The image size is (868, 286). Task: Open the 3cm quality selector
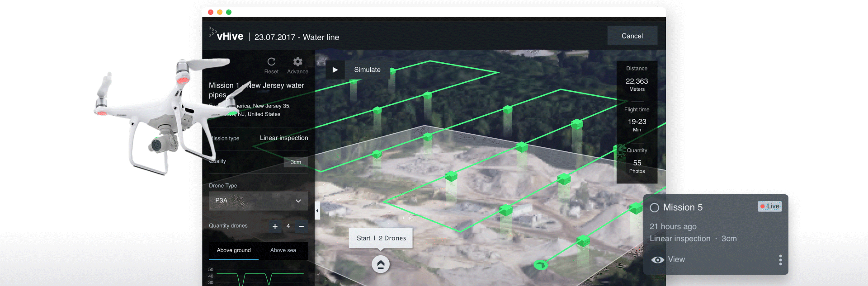pyautogui.click(x=296, y=162)
